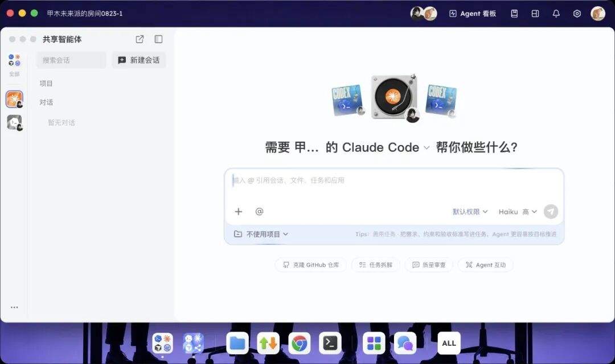The height and width of the screenshot is (364, 615).
Task: Open 共享智能体 in external window icon
Action: coord(140,39)
